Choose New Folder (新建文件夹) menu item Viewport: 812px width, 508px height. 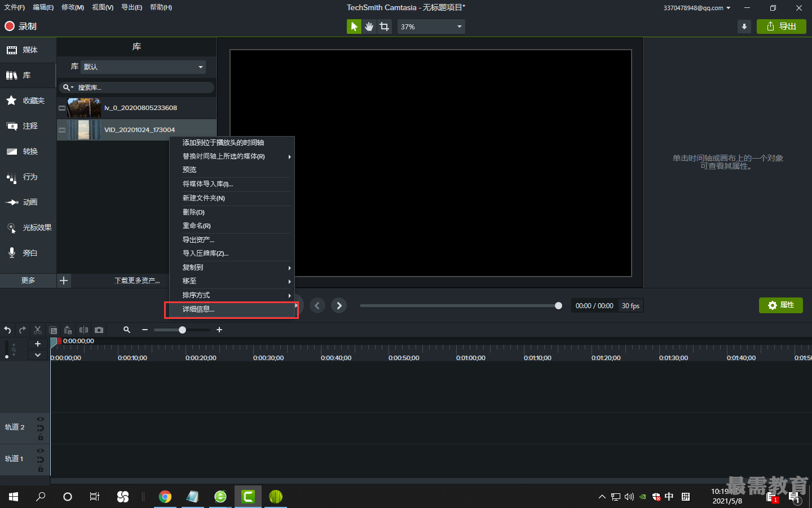pos(232,198)
